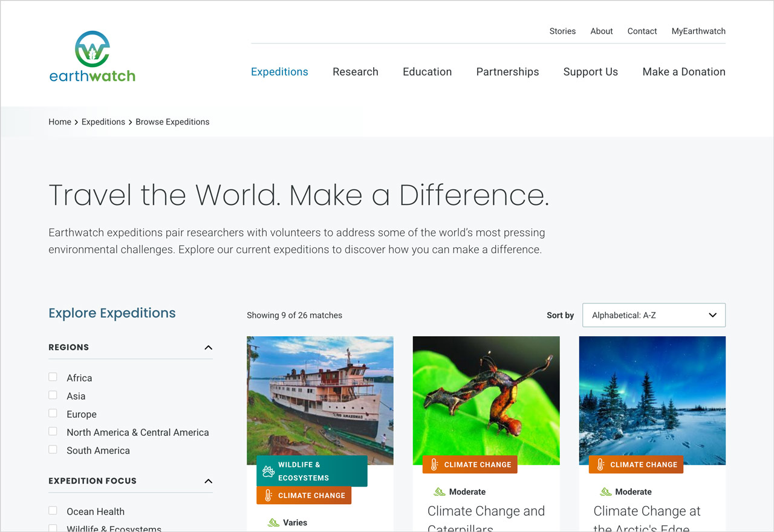Check the Ocean Health focus checkbox
The image size is (774, 532).
[x=53, y=511]
